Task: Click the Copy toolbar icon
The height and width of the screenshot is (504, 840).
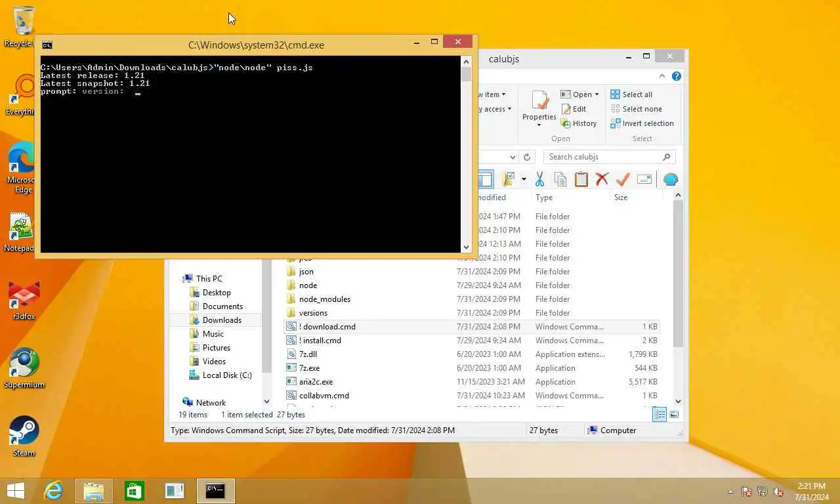Action: tap(560, 179)
